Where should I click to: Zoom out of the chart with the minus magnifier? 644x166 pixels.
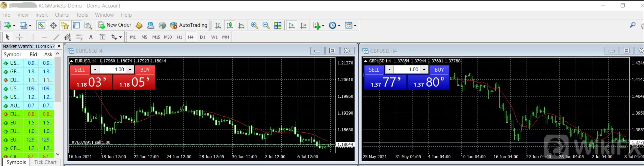(266, 25)
